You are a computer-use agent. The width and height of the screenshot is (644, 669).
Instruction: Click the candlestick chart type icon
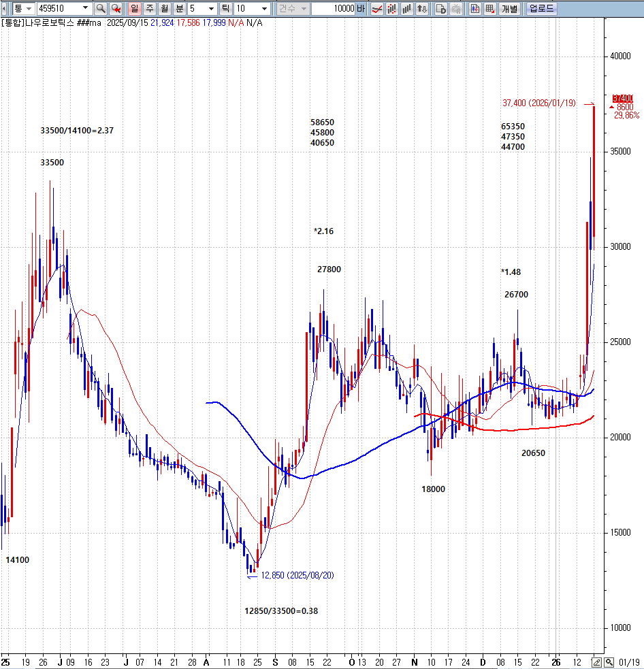(392, 9)
